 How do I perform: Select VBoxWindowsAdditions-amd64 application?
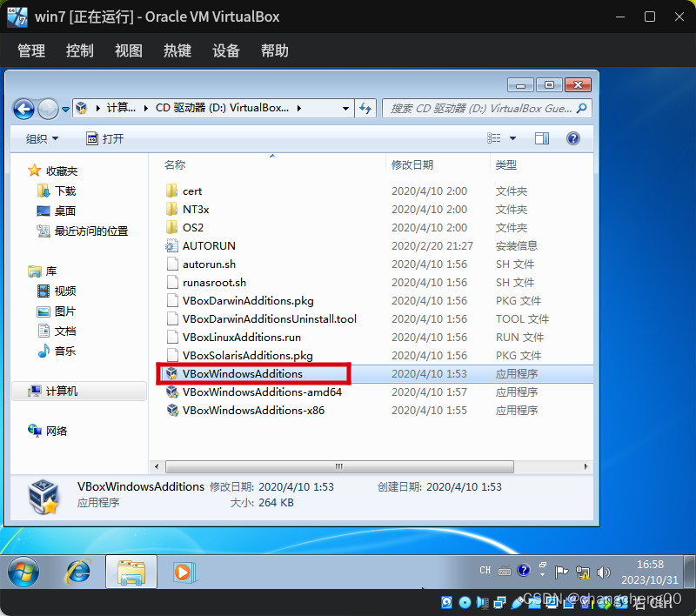pos(262,392)
